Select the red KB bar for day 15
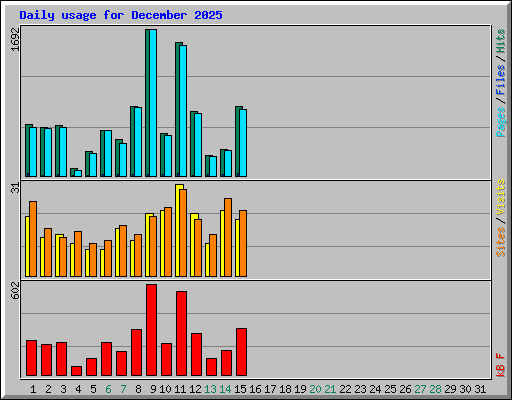Image resolution: width=512 pixels, height=400 pixels. tap(241, 352)
